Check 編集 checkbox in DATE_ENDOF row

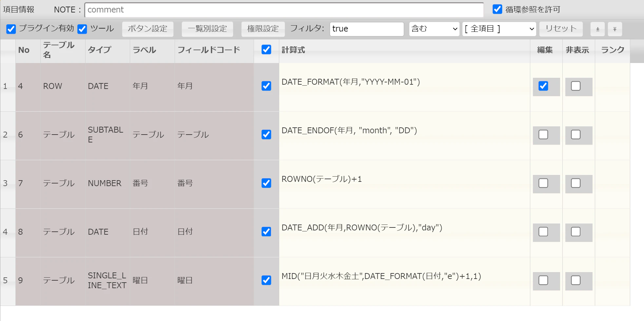click(x=543, y=135)
